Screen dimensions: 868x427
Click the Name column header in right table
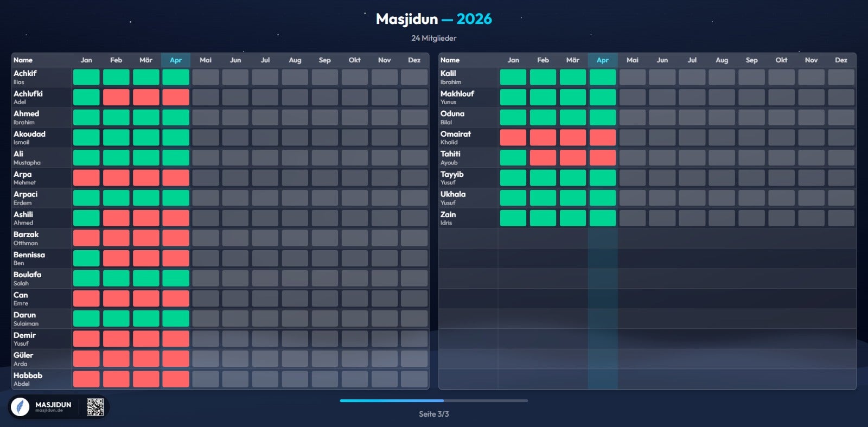450,60
